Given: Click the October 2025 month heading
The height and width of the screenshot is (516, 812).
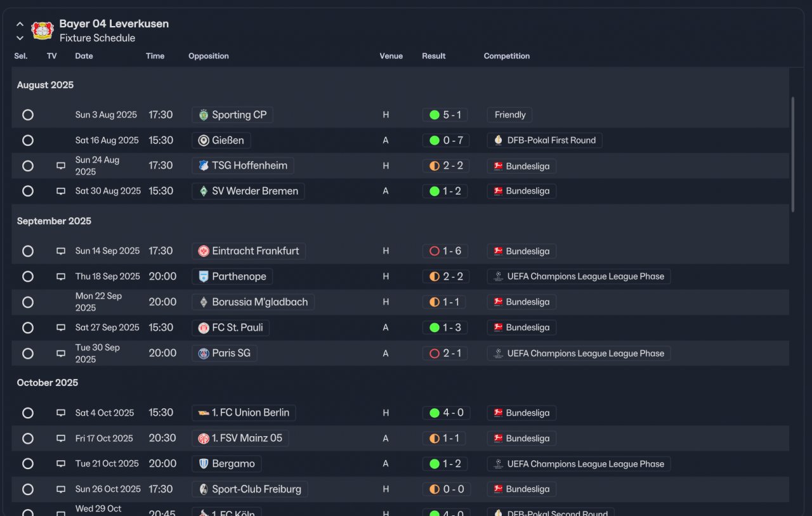Looking at the screenshot, I should pos(48,383).
